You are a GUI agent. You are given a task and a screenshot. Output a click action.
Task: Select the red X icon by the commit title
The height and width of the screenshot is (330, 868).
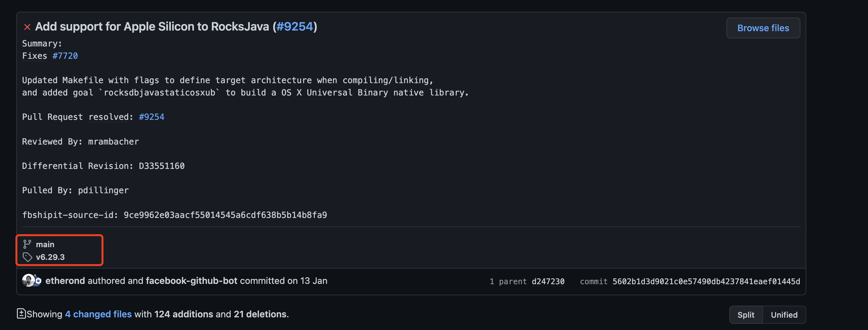[27, 27]
